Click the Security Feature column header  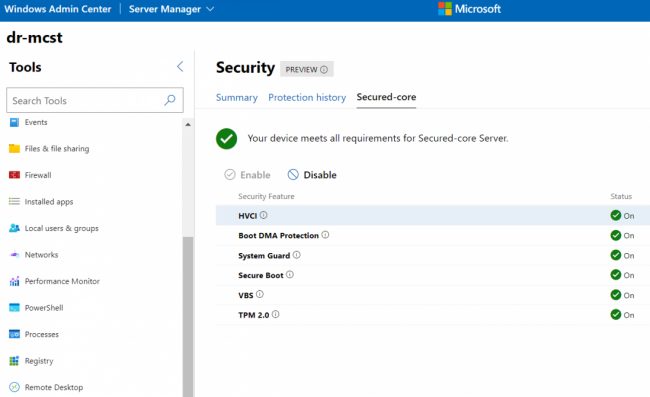pos(266,196)
